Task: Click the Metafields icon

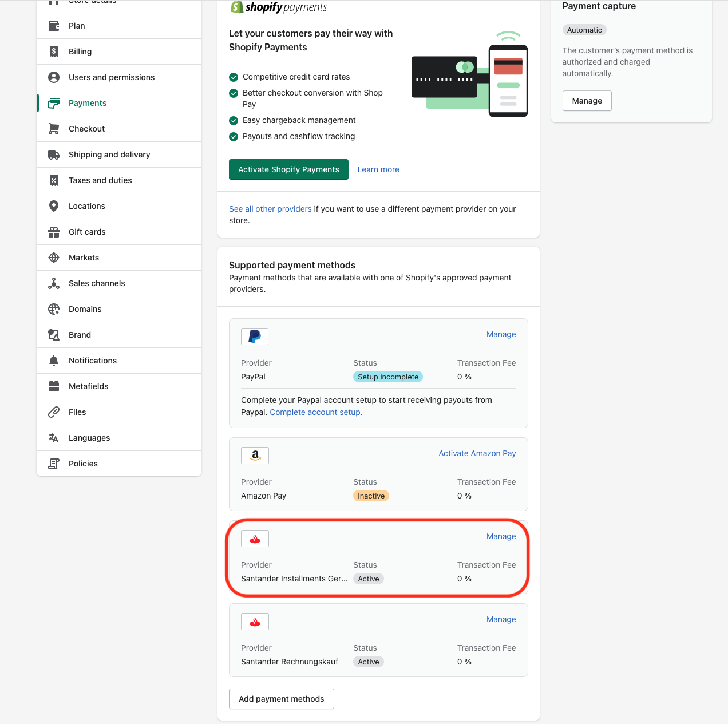Action: click(54, 386)
